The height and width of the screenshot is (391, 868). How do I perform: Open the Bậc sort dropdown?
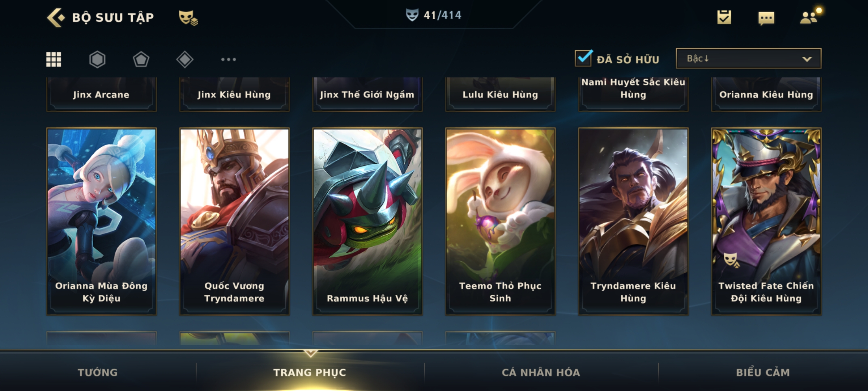point(748,58)
